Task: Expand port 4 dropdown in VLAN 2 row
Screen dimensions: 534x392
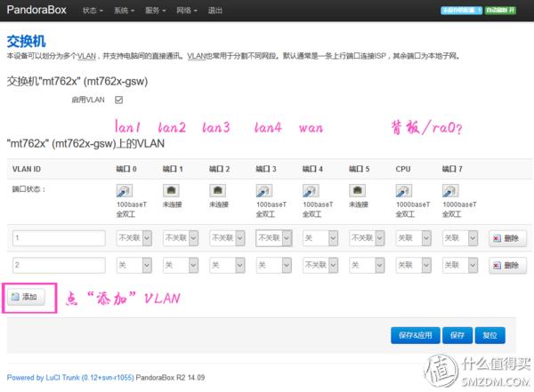Action: [320, 265]
